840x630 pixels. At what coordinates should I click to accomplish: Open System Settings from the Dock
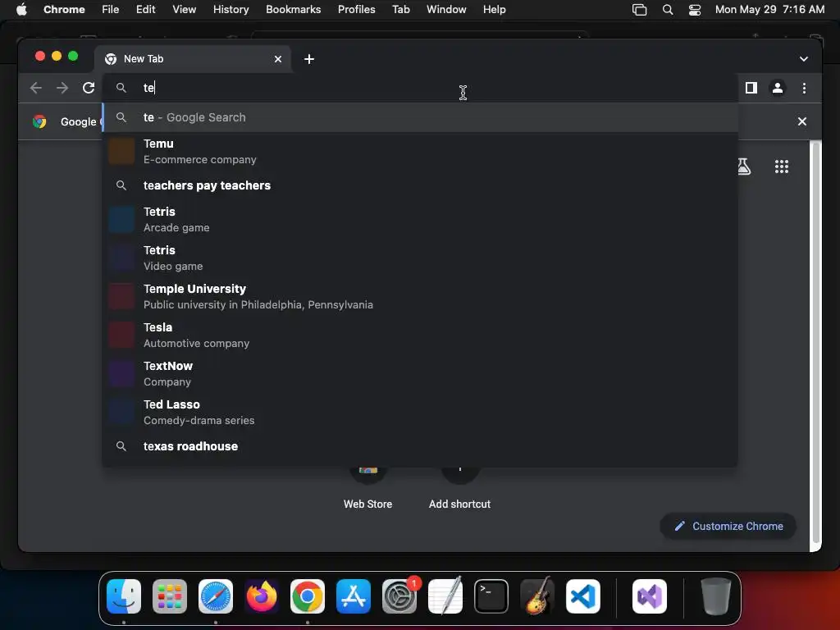click(399, 596)
